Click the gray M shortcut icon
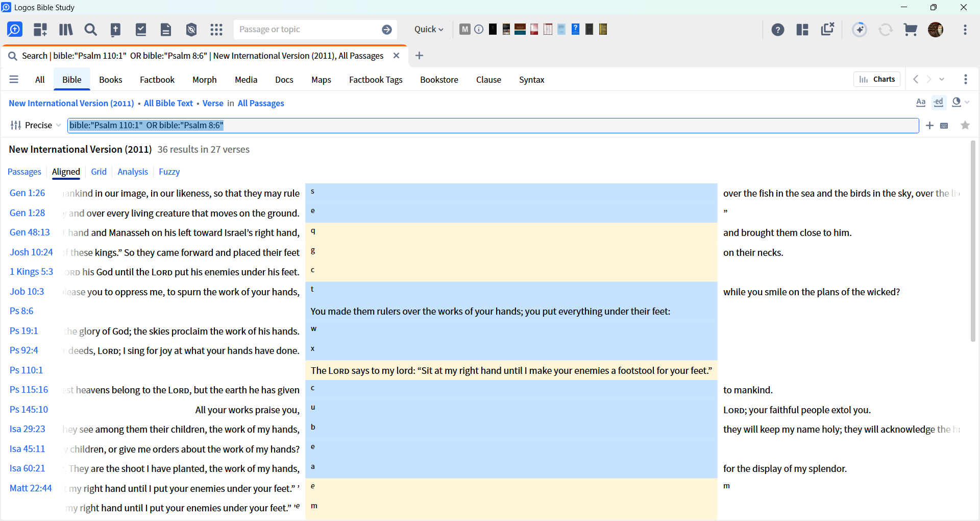 [x=464, y=29]
